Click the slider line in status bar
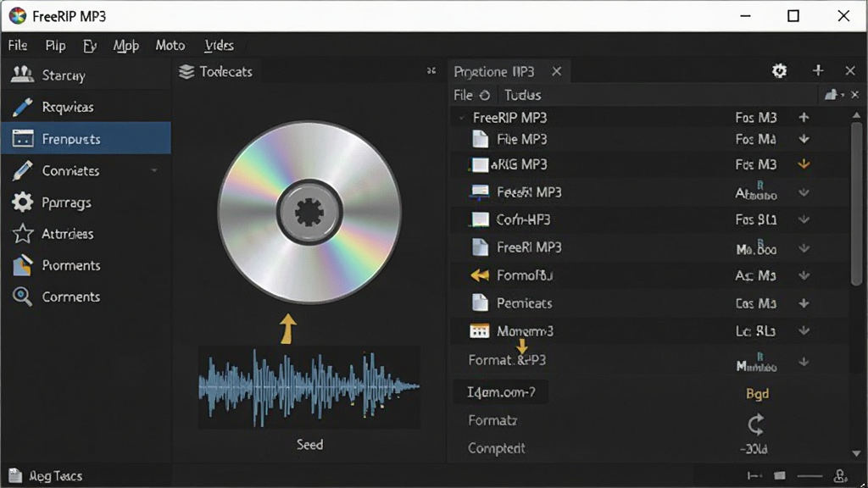 pyautogui.click(x=810, y=476)
